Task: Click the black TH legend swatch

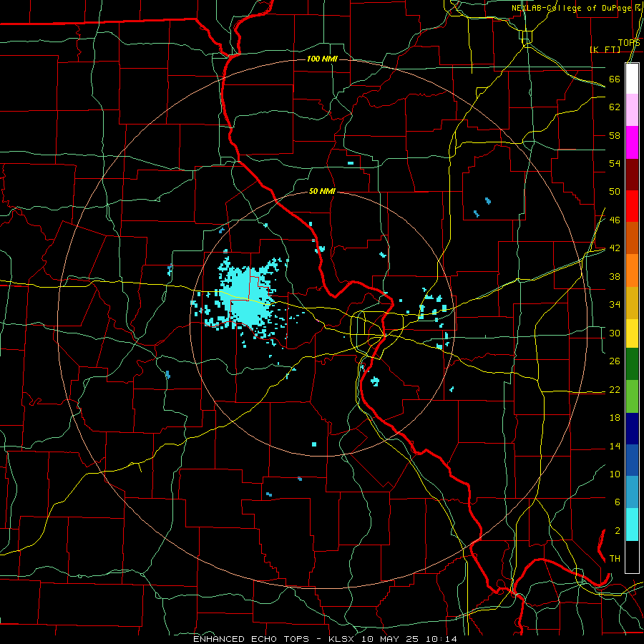Action: [x=632, y=557]
